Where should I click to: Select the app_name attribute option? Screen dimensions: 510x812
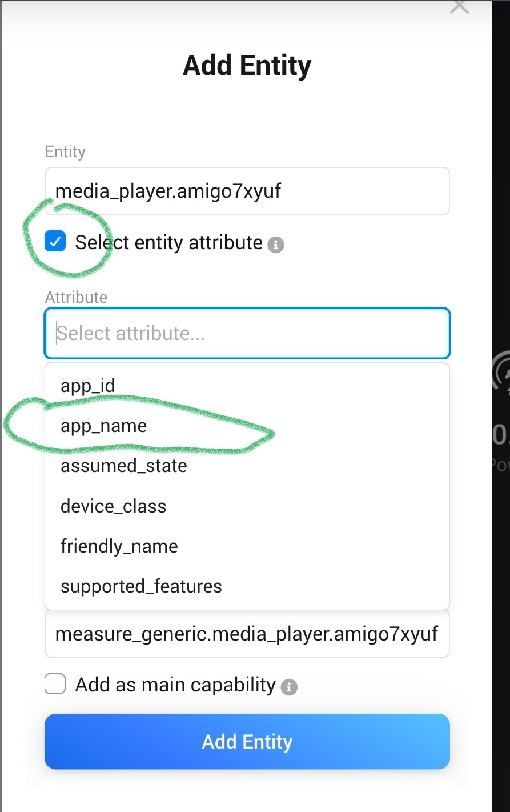tap(104, 426)
